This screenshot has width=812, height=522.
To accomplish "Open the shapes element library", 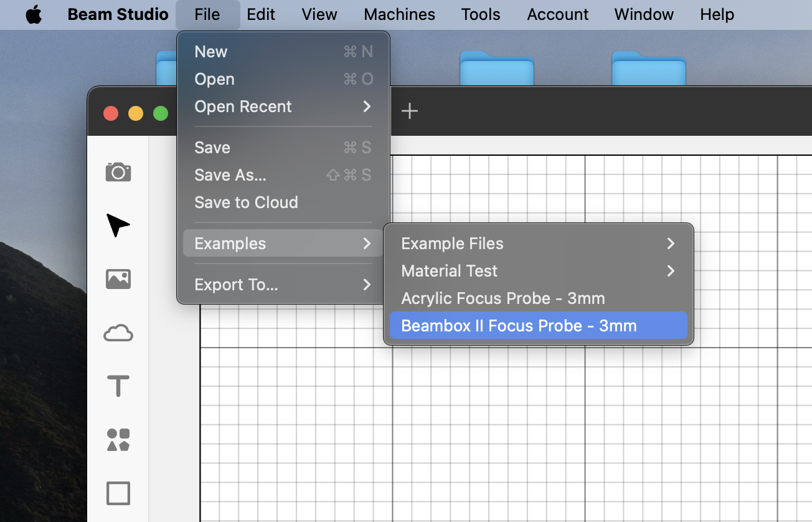I will tap(118, 439).
